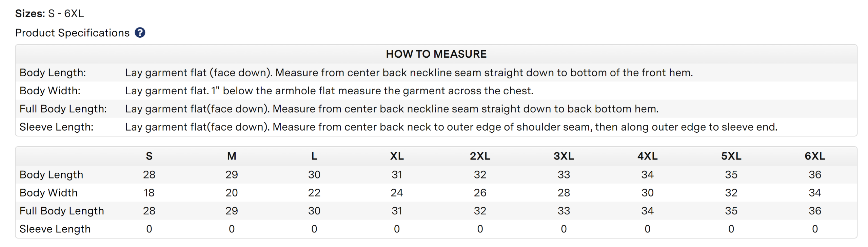Click Body Width value 18 for size S

[149, 193]
